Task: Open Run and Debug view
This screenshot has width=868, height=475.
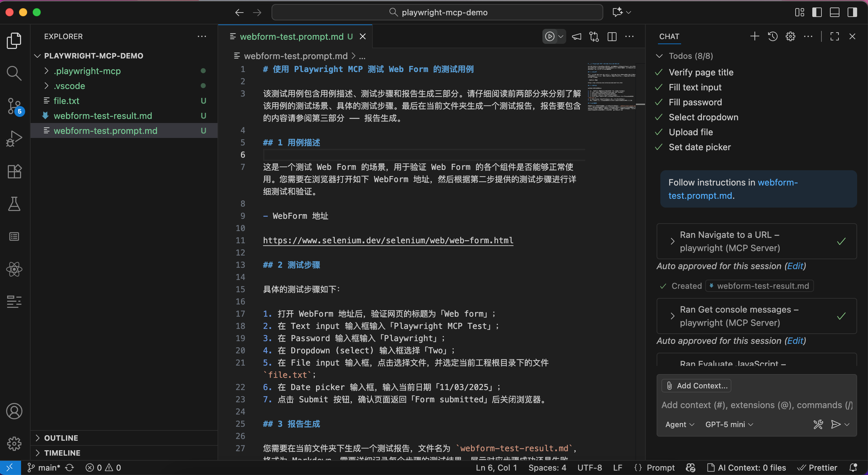Action: (14, 138)
